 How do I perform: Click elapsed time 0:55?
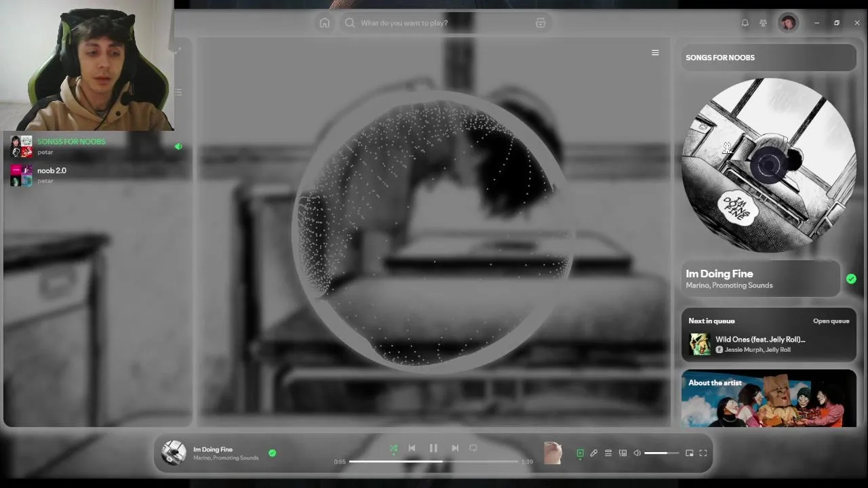(x=340, y=462)
